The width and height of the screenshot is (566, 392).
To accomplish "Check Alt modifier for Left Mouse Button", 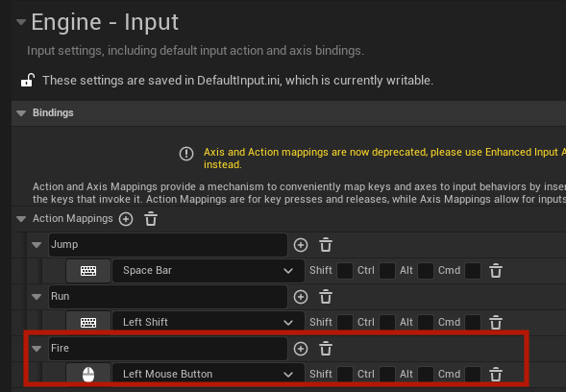I will (x=426, y=374).
